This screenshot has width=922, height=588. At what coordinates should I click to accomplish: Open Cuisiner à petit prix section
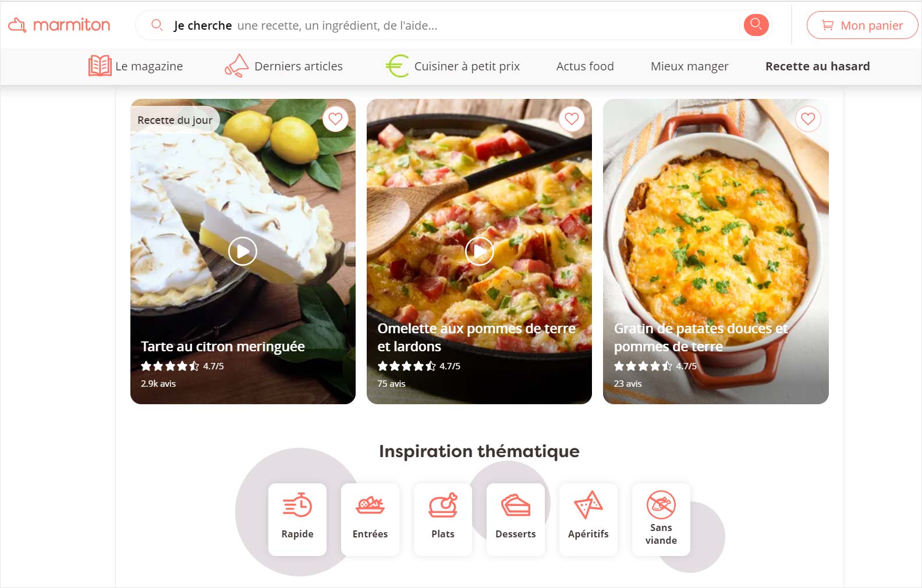(x=453, y=66)
